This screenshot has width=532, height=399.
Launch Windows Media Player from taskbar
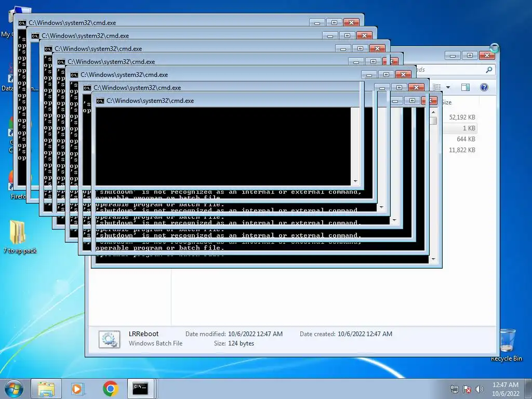77,389
